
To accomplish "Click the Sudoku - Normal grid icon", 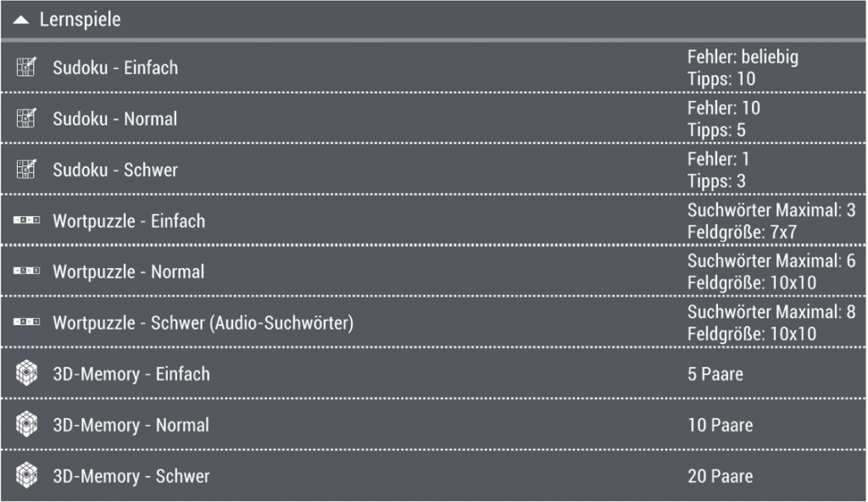I will [27, 119].
